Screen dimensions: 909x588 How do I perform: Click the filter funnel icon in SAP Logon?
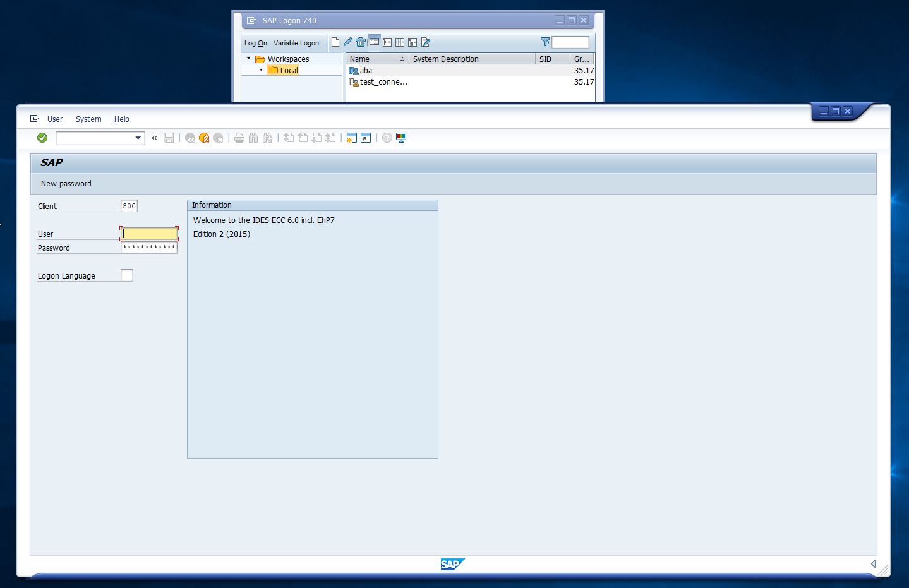tap(545, 42)
